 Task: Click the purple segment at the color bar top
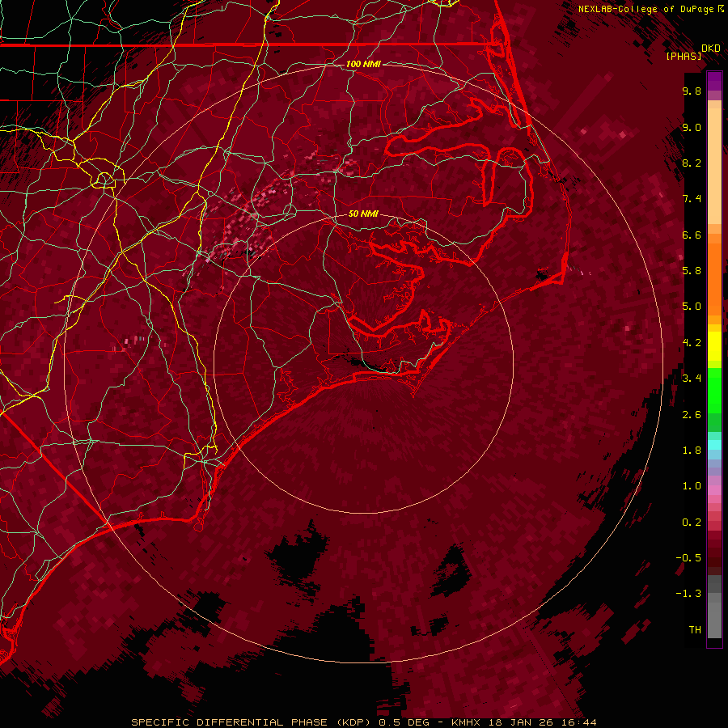pyautogui.click(x=714, y=82)
